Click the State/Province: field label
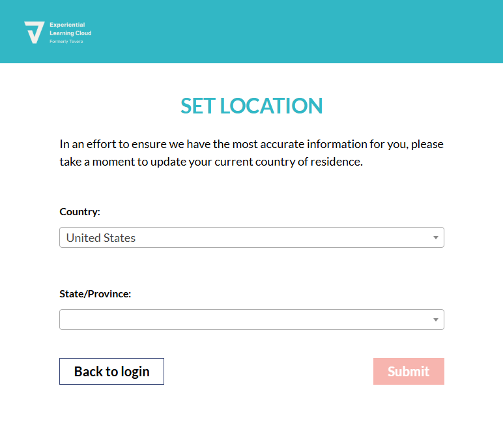This screenshot has height=448, width=503. point(95,294)
